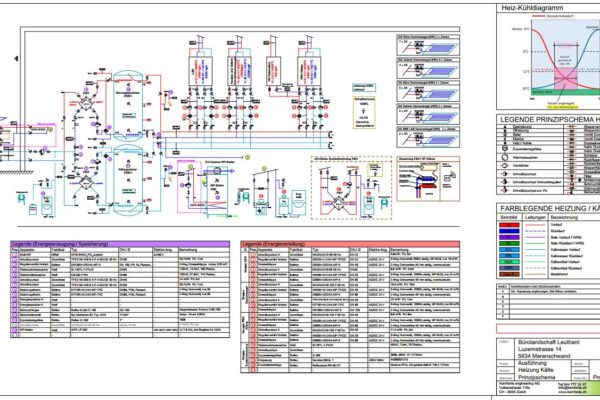
Task: Select the brown Bestehend color swatch
Action: pos(509,274)
